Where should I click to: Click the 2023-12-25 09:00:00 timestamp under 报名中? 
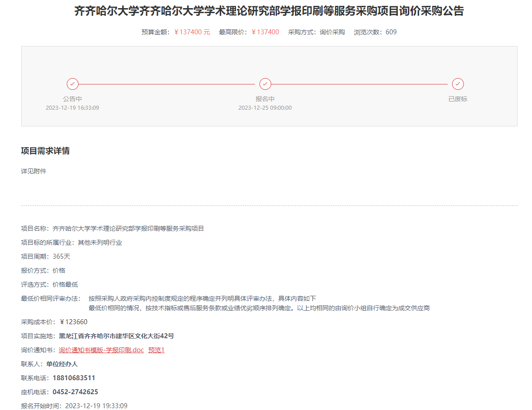point(265,108)
